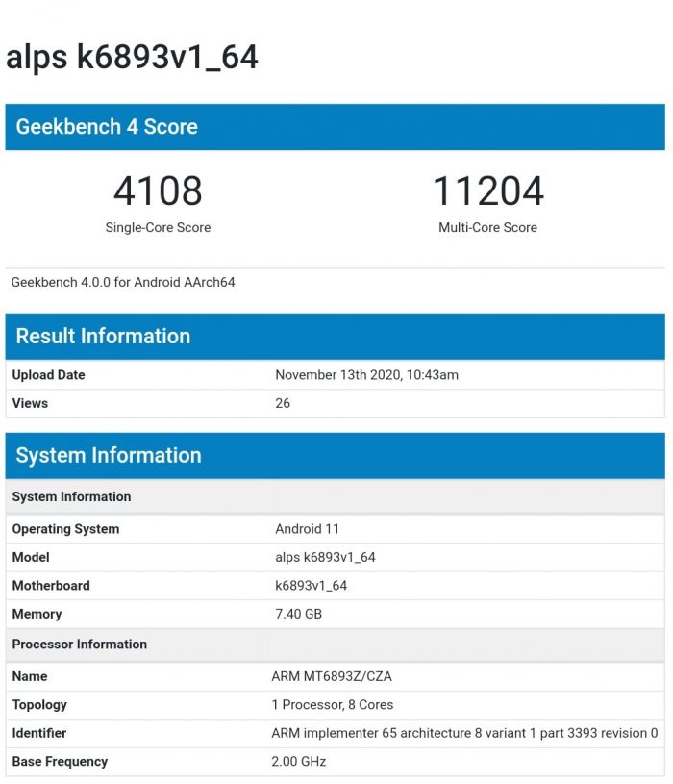673x784 pixels.
Task: Click the Geekbench 4.0.0 for Android AArch64 text
Action: tap(123, 282)
